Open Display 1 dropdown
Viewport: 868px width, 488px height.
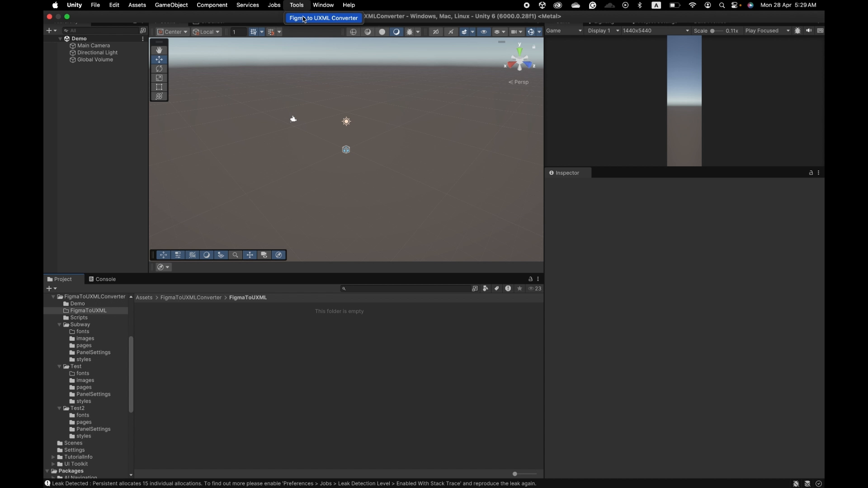603,31
